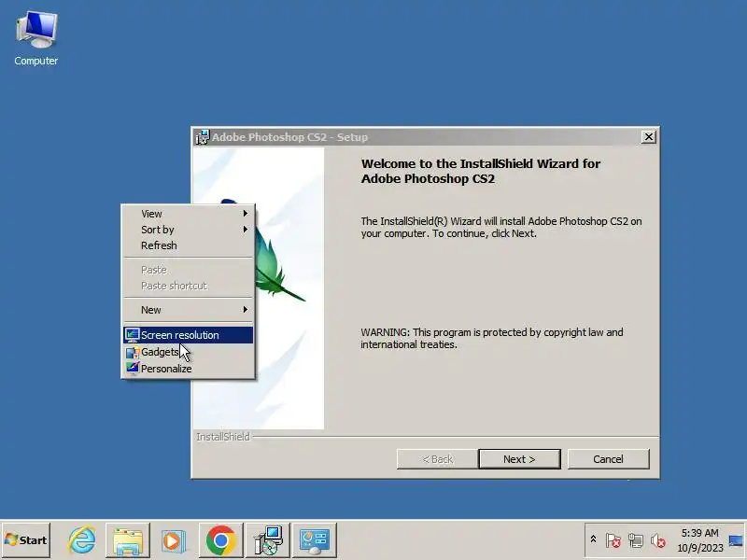Screen dimensions: 747x560
Task: Click the setup window title bar icon
Action: pyautogui.click(x=202, y=137)
